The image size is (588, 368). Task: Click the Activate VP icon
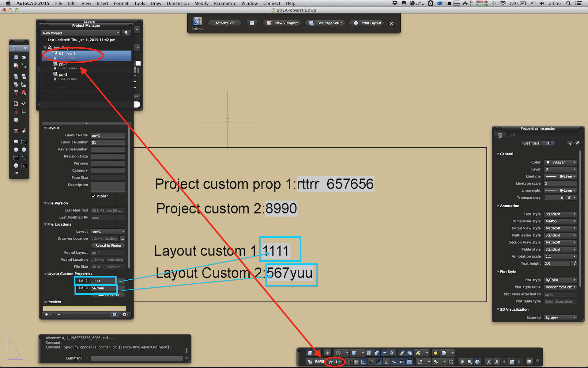point(221,22)
